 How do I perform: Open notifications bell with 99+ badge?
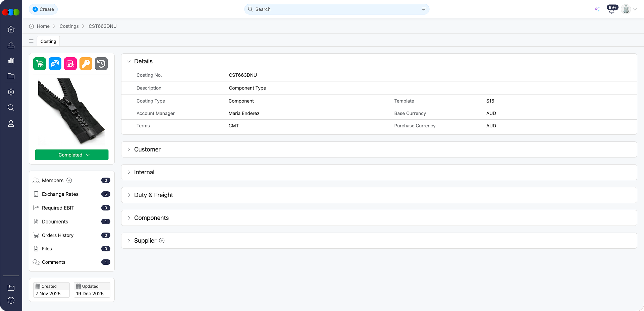[612, 9]
